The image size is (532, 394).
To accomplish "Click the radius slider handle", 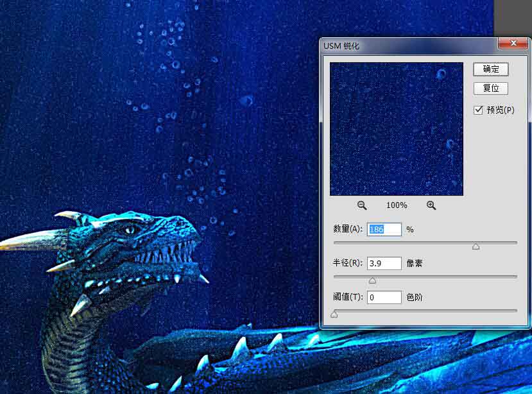I will pyautogui.click(x=372, y=280).
